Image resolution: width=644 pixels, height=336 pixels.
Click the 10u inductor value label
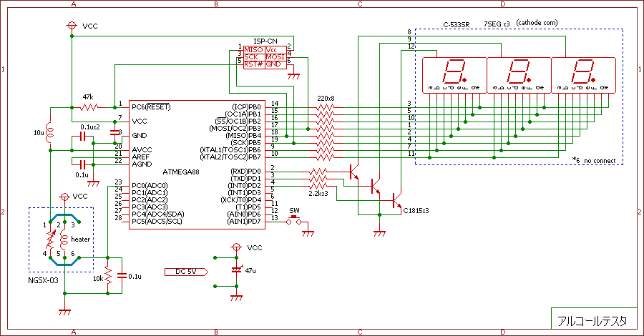[39, 132]
